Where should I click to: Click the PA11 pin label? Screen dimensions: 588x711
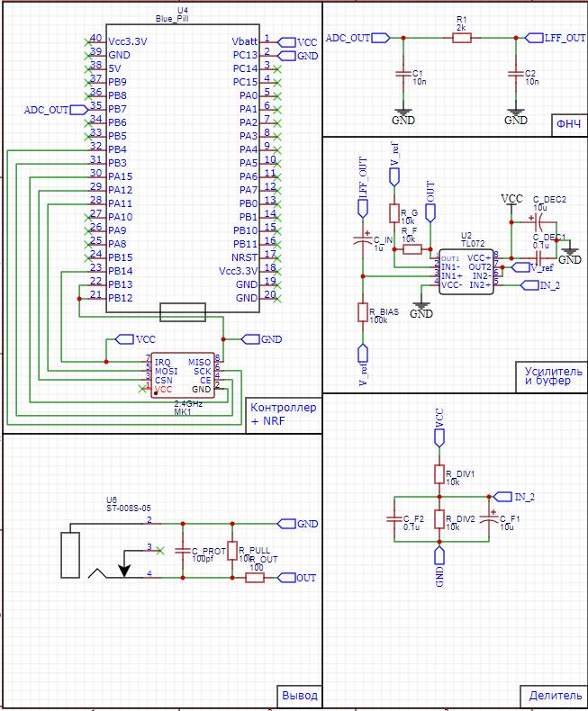pos(121,203)
